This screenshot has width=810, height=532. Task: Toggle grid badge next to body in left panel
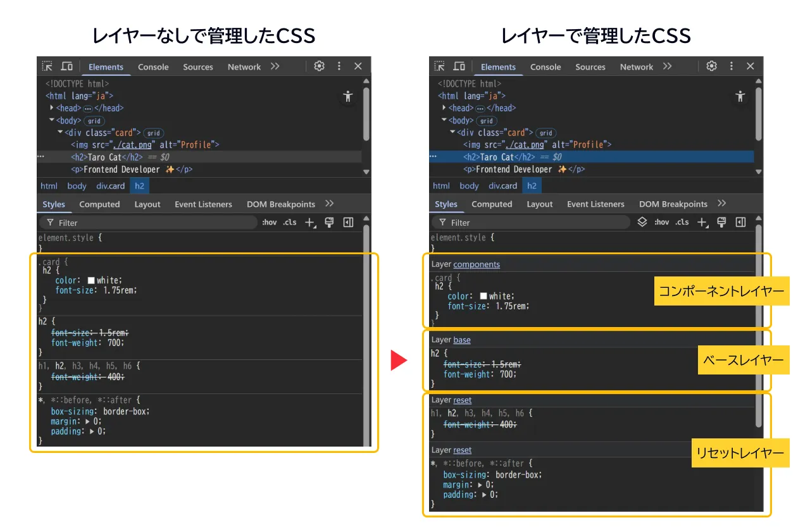click(94, 121)
